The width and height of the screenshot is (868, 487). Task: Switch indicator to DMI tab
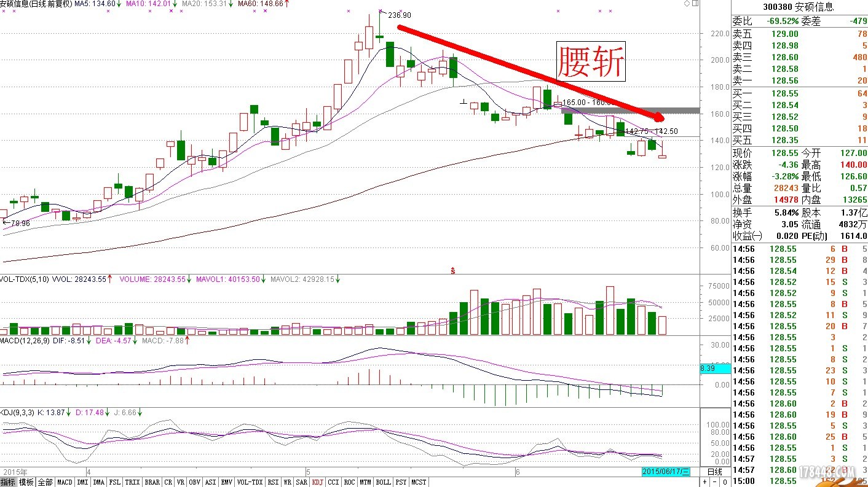(x=82, y=482)
